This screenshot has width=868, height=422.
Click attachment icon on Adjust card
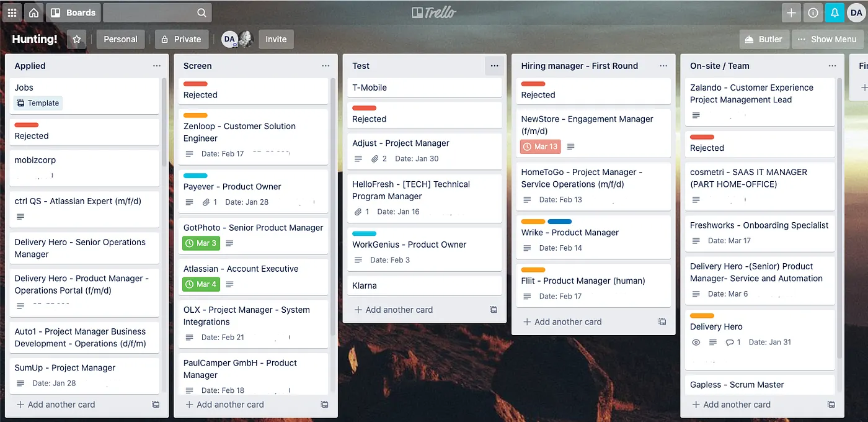point(374,159)
